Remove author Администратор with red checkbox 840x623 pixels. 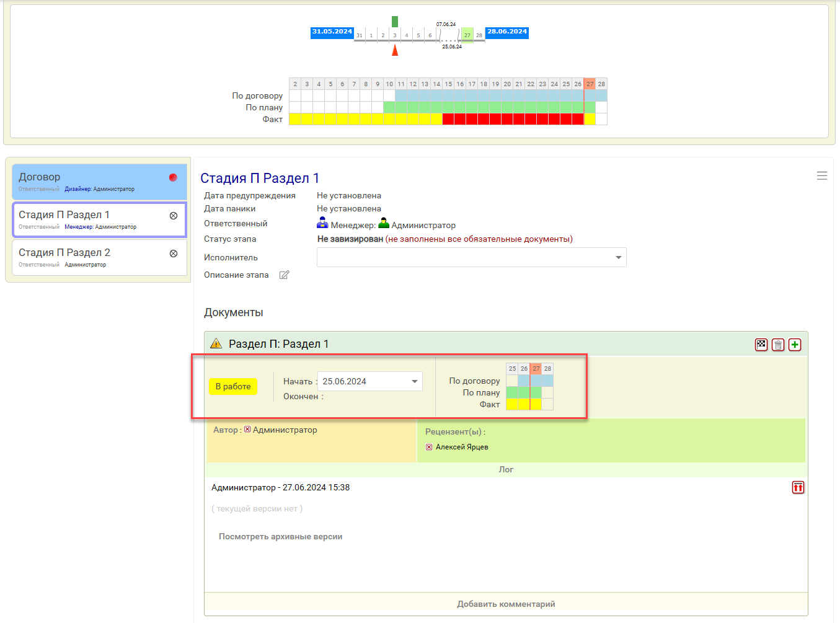pyautogui.click(x=247, y=430)
